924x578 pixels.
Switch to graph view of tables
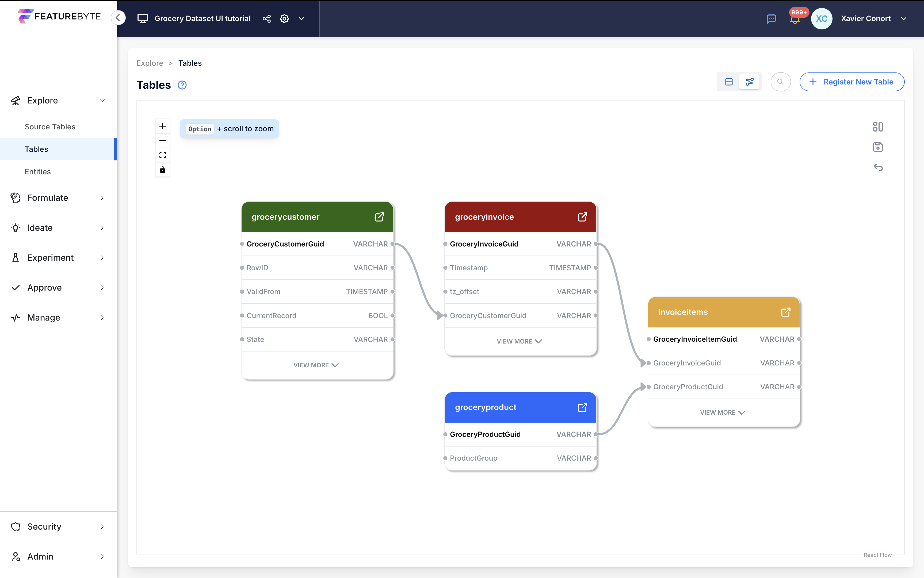(x=749, y=82)
